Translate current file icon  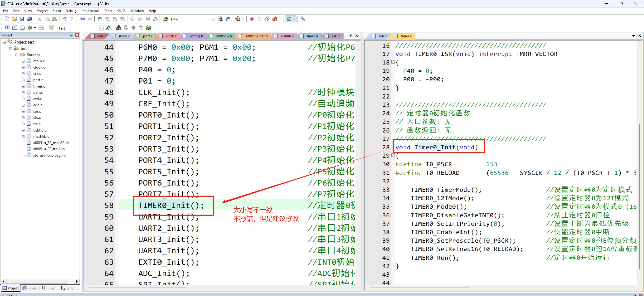point(7,28)
